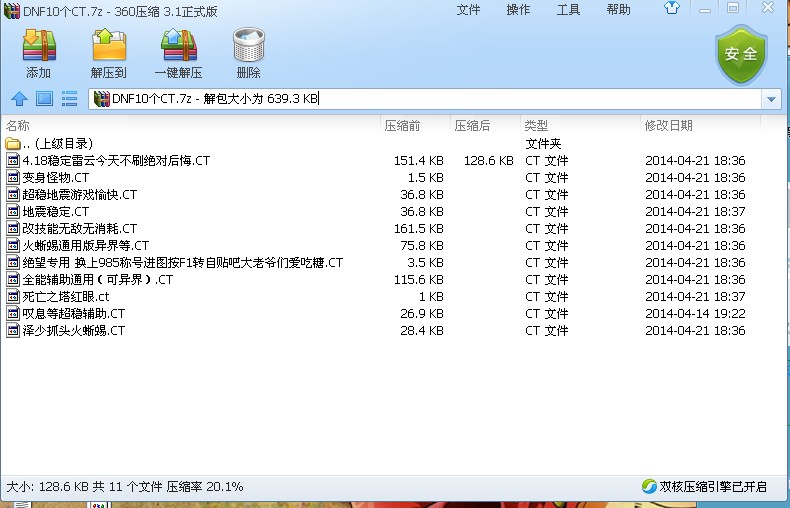
Task: Click the archive icon in address bar
Action: click(102, 99)
